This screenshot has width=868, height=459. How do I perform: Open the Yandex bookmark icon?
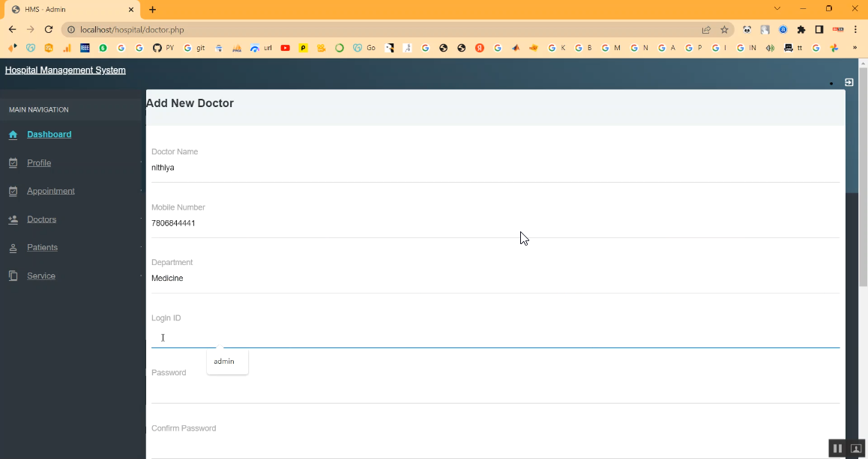click(480, 48)
